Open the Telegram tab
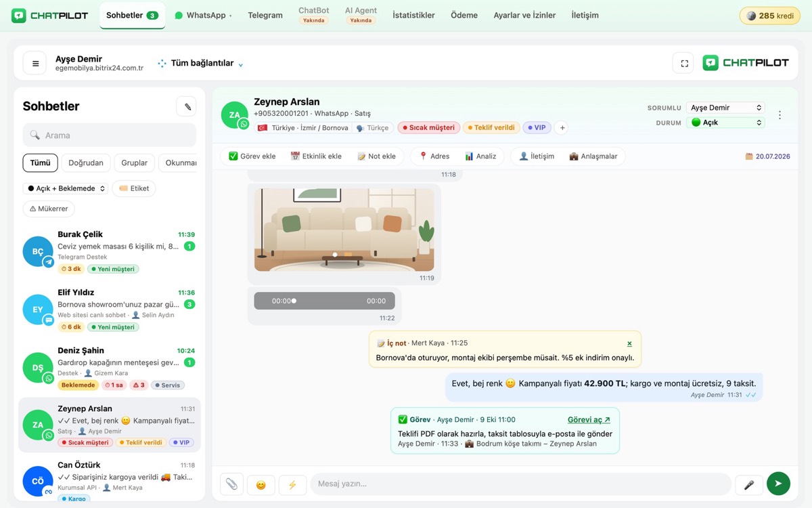The width and height of the screenshot is (812, 508). pos(265,15)
